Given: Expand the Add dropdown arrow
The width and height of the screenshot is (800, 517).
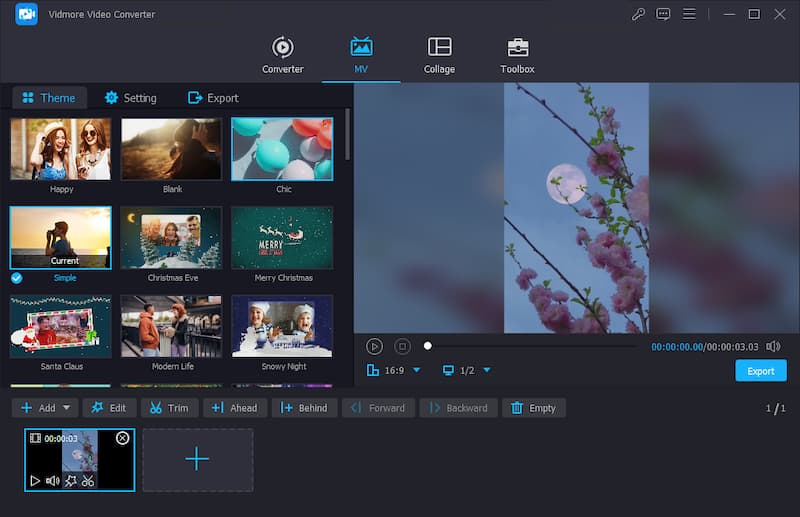Looking at the screenshot, I should click(66, 408).
